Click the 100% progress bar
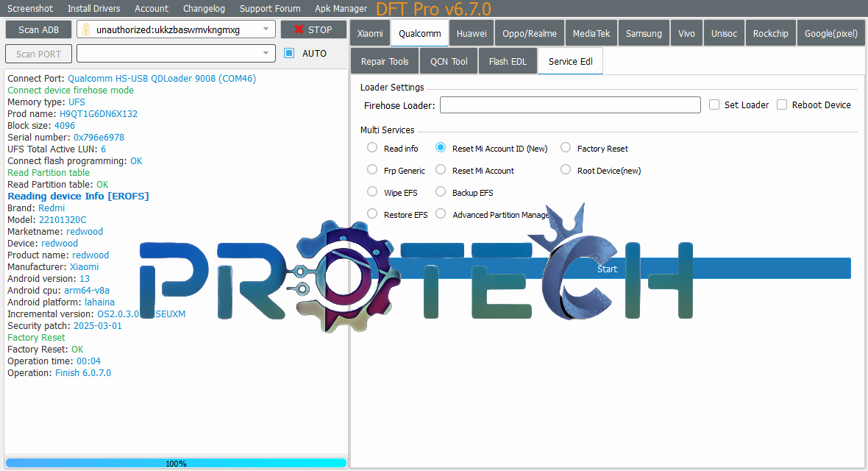Viewport: 868px width, 471px height. click(176, 463)
